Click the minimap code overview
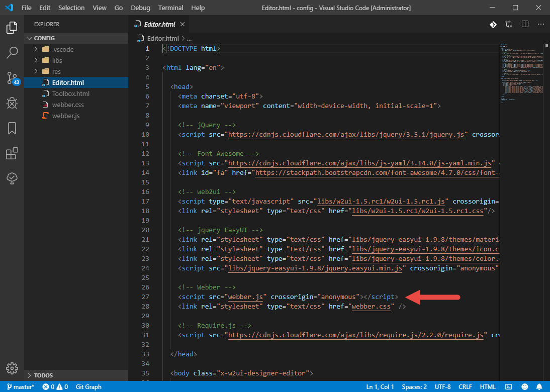Viewport: 550px width, 392px height. pos(521,74)
